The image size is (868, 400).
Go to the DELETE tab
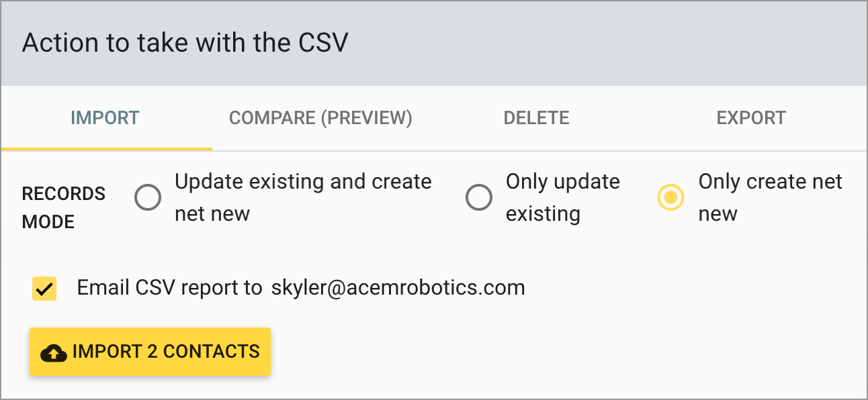536,118
